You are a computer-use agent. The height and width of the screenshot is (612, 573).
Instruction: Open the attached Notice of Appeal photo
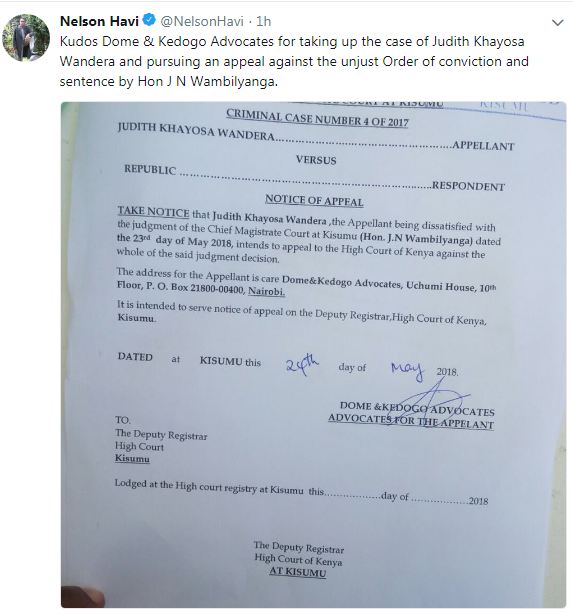click(313, 354)
